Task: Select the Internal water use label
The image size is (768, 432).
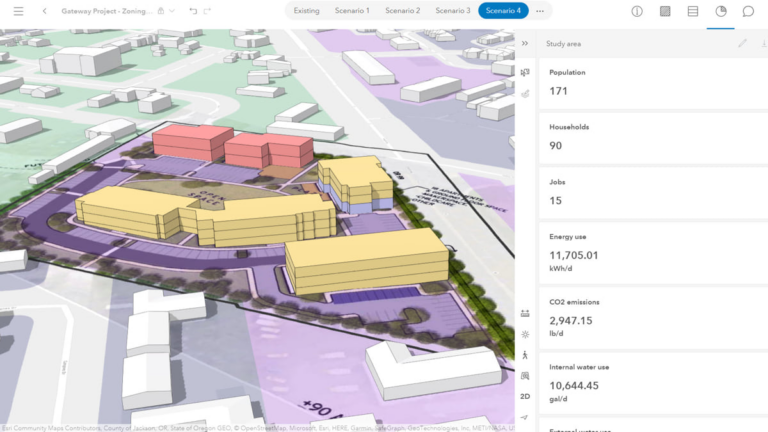Action: pos(579,367)
